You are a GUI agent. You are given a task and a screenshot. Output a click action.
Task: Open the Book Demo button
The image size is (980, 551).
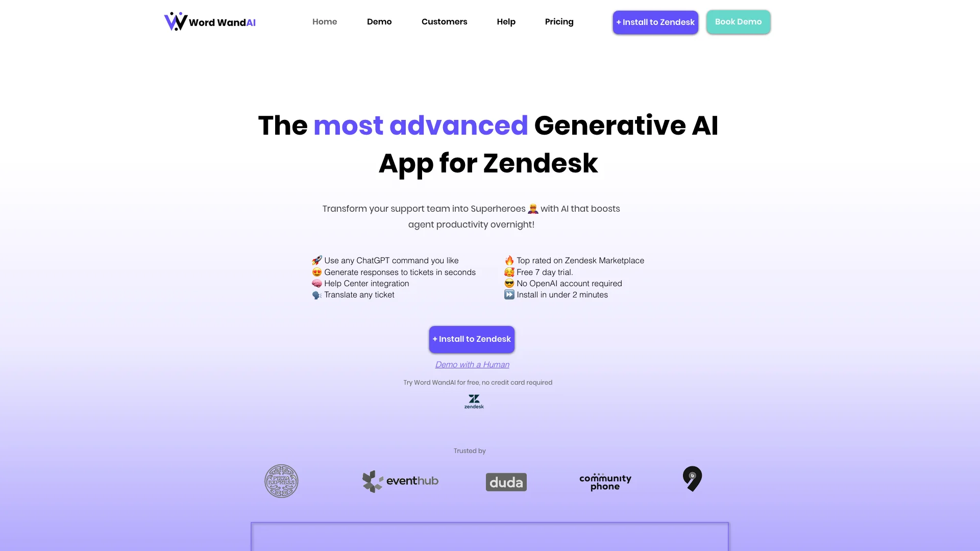[x=739, y=21]
